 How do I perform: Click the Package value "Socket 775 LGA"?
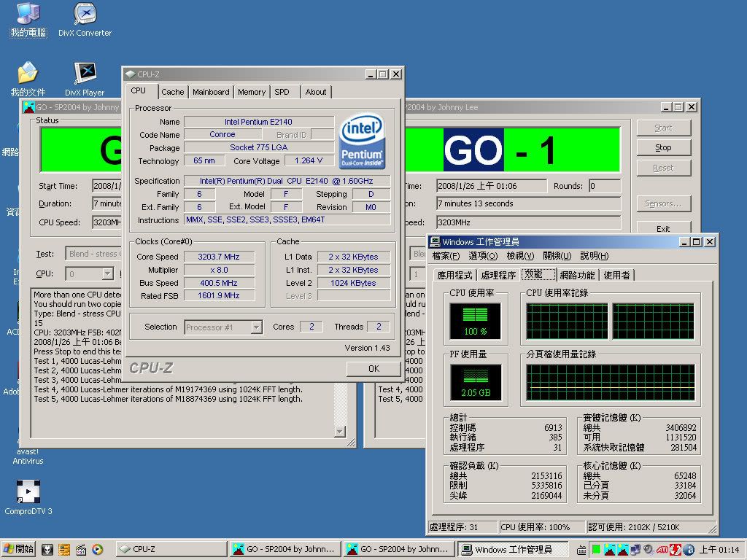pos(259,147)
